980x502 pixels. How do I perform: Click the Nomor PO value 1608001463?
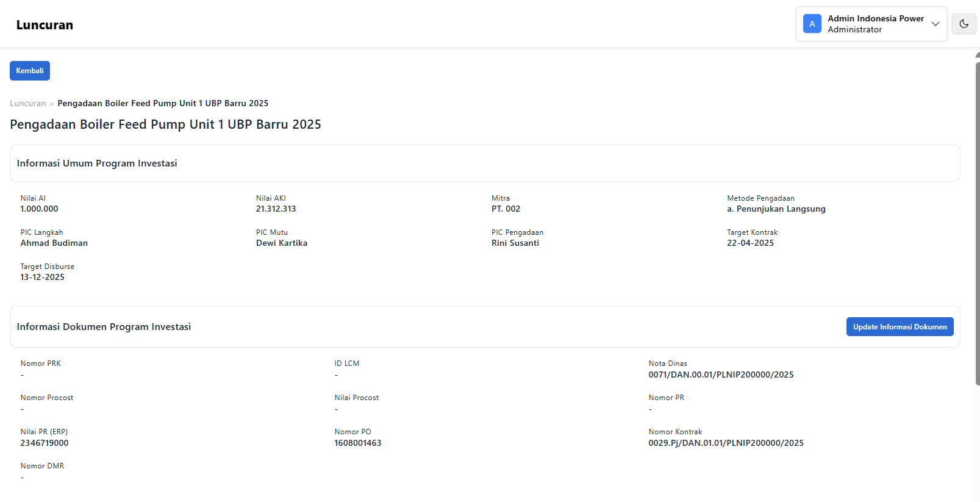point(357,443)
